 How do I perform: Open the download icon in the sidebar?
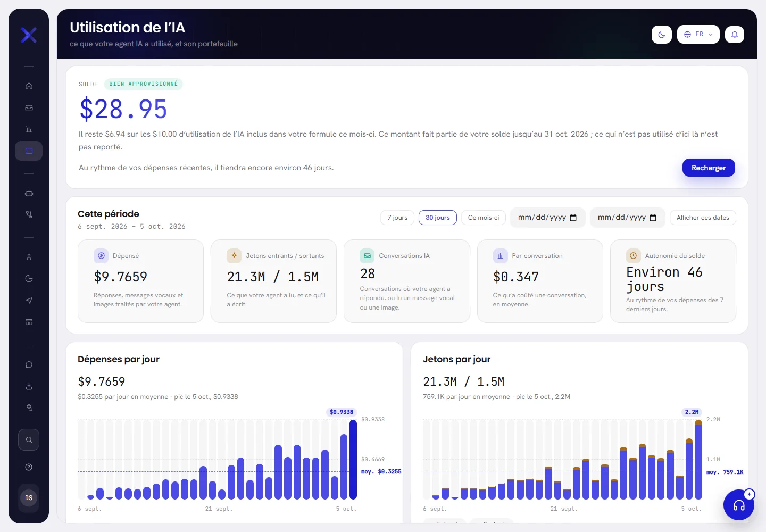29,386
